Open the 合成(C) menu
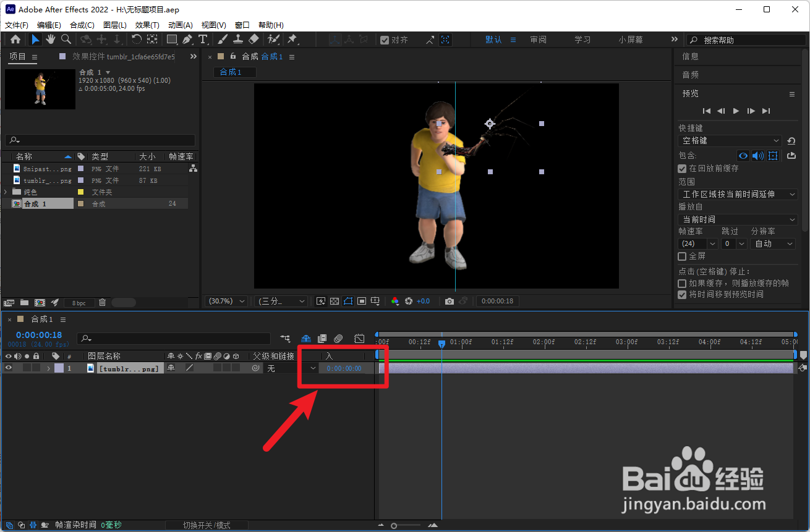 pyautogui.click(x=82, y=25)
